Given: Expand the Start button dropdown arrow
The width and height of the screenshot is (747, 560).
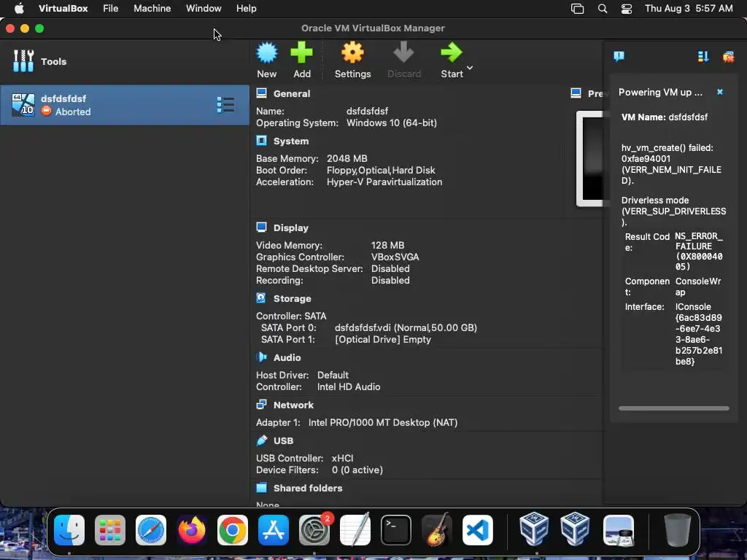Looking at the screenshot, I should pyautogui.click(x=470, y=68).
